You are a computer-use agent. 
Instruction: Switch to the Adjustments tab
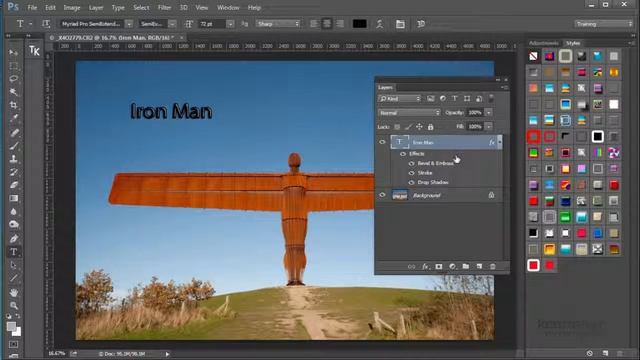[x=544, y=43]
